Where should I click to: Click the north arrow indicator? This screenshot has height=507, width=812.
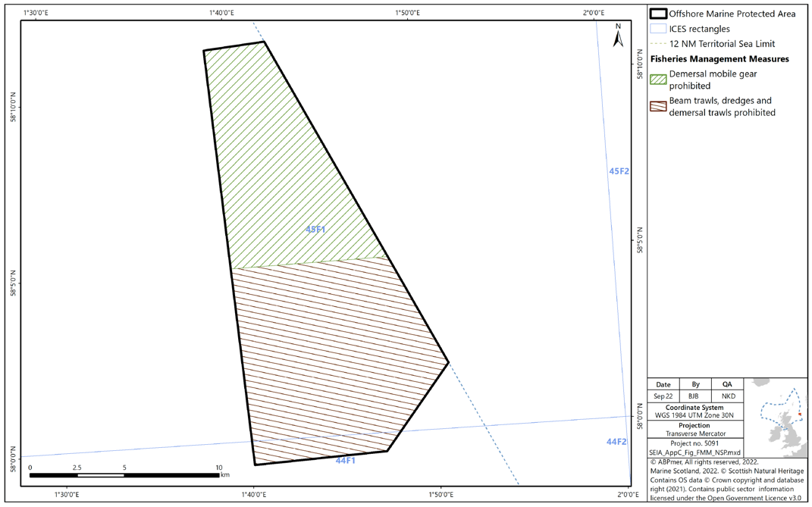(x=619, y=36)
